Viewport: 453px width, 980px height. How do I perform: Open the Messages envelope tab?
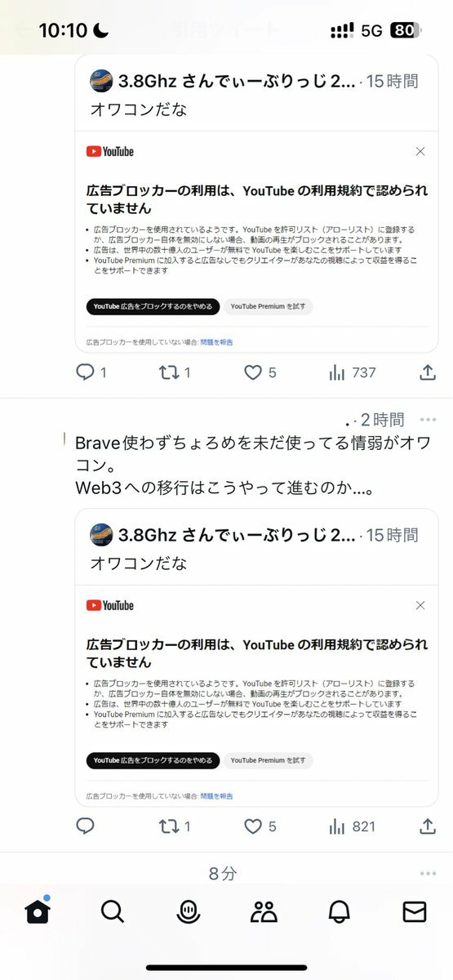[415, 911]
